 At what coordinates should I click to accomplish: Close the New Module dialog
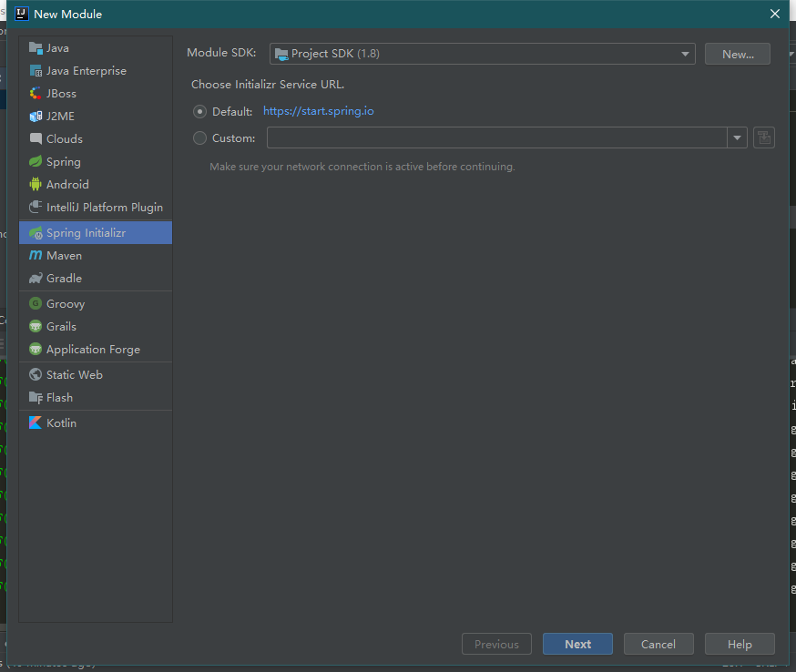(775, 14)
